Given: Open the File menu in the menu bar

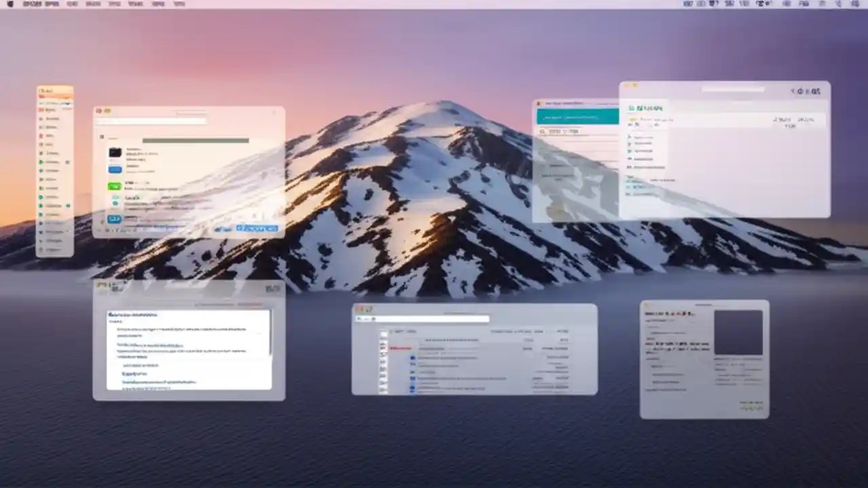Looking at the screenshot, I should click(51, 3).
